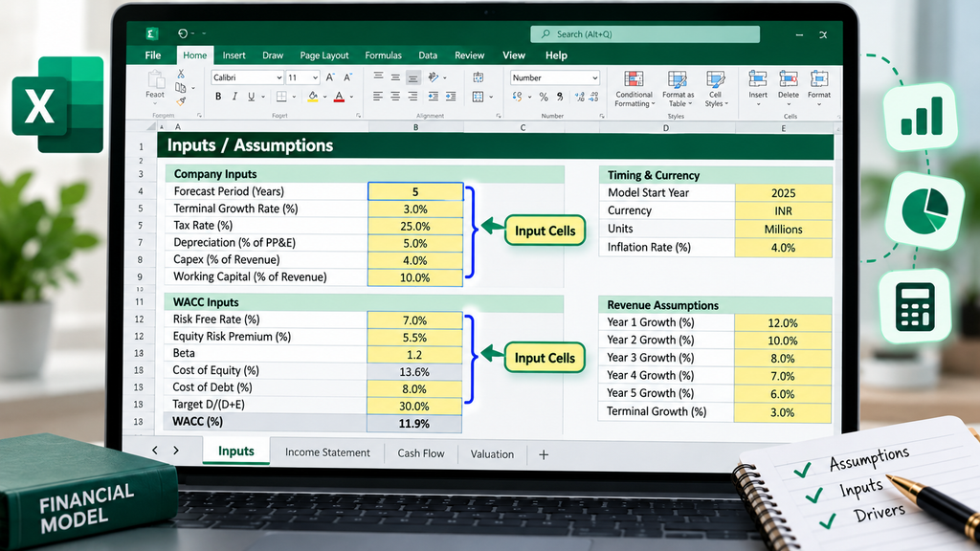Toggle the highlighted Bottom Align button
This screenshot has height=551, width=980.
coord(413,77)
